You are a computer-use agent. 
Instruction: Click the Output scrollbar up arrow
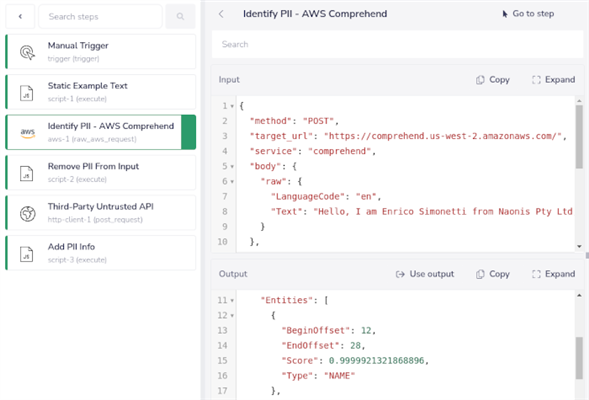(x=579, y=295)
